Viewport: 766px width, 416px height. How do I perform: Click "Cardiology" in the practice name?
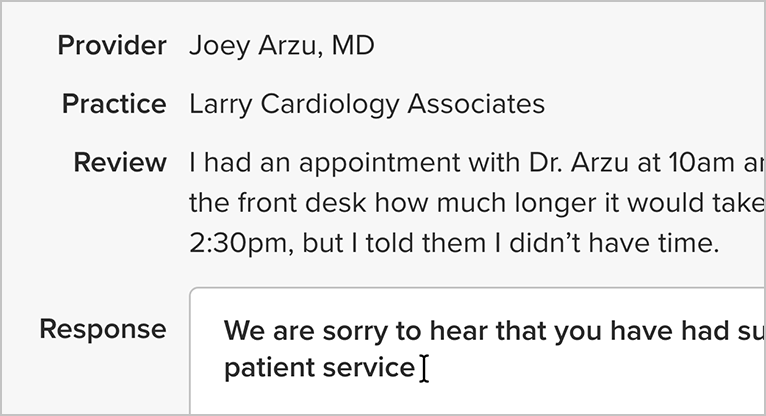(330, 104)
